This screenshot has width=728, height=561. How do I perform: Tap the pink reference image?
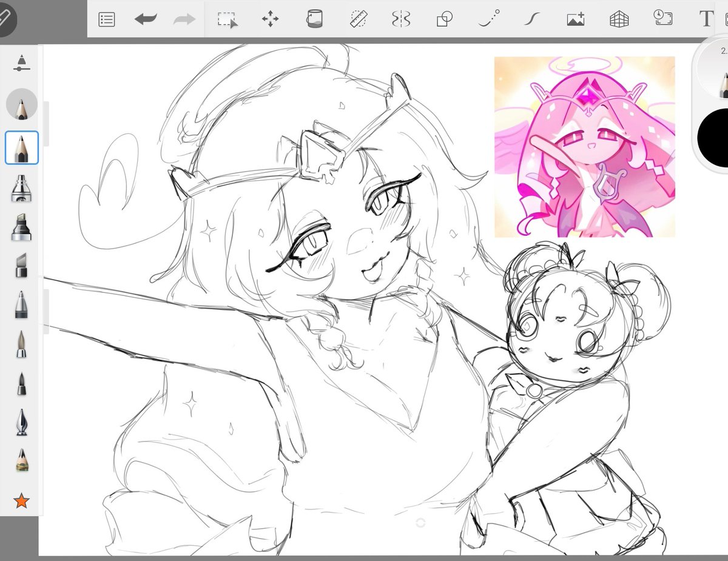(584, 147)
